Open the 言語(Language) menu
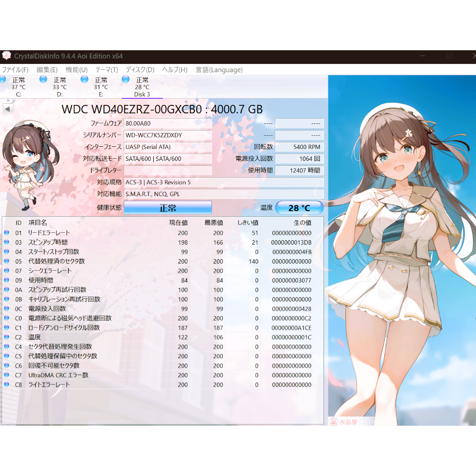 [x=219, y=70]
